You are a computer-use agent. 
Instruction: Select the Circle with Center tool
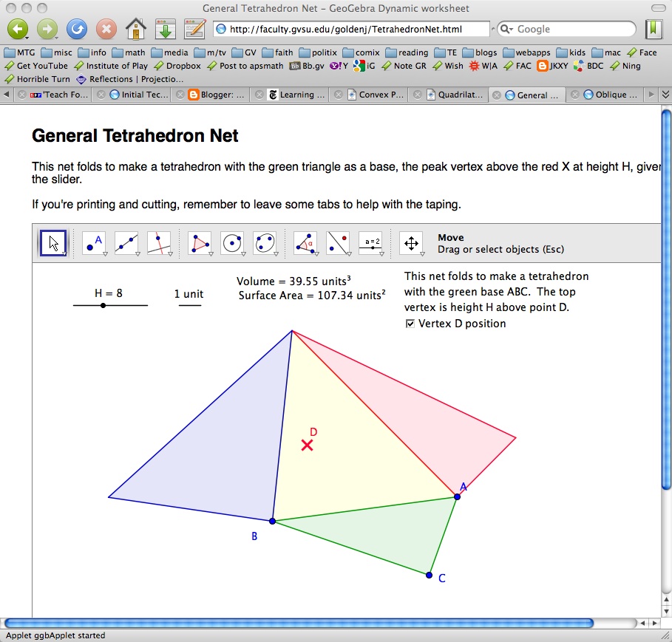point(232,243)
